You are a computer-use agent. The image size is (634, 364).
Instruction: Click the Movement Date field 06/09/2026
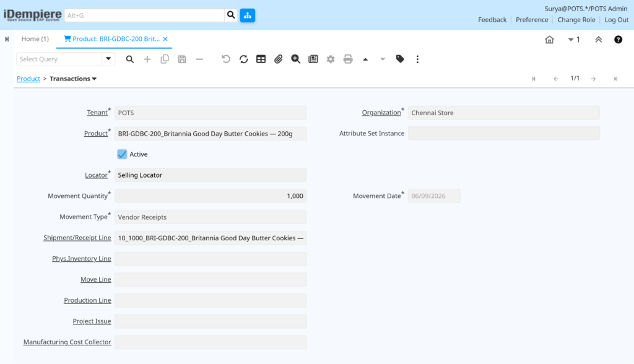coord(434,196)
